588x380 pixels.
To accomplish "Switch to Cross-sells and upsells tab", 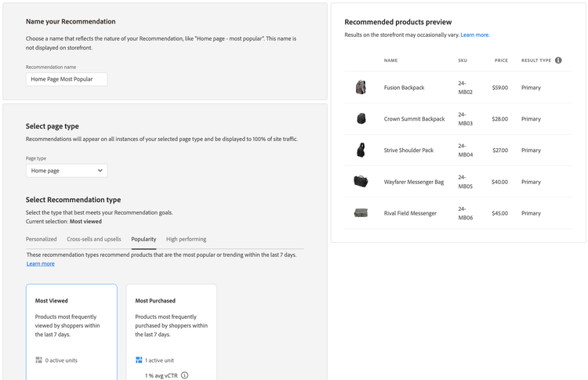I will point(94,239).
